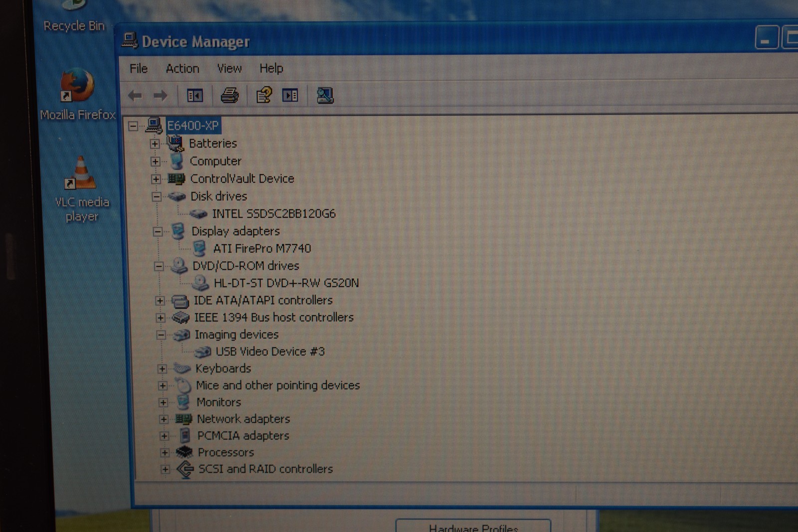Click the ATI FirePro M7740 monitor icon

pyautogui.click(x=200, y=248)
